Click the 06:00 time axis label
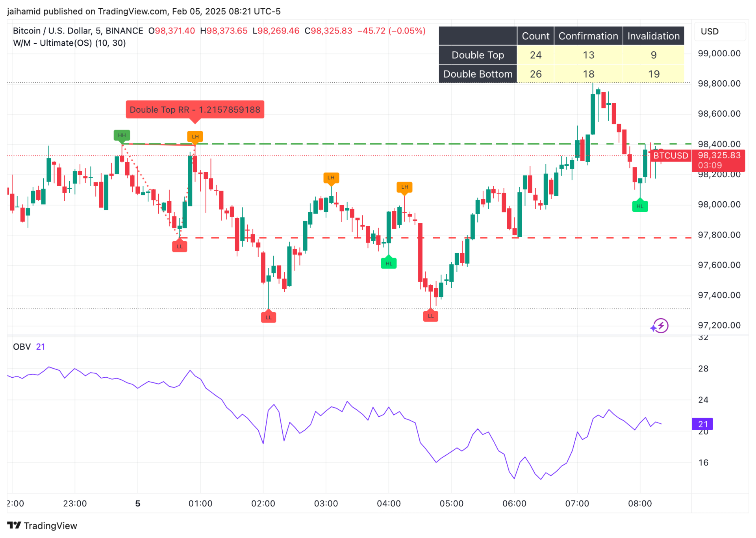 (x=514, y=503)
